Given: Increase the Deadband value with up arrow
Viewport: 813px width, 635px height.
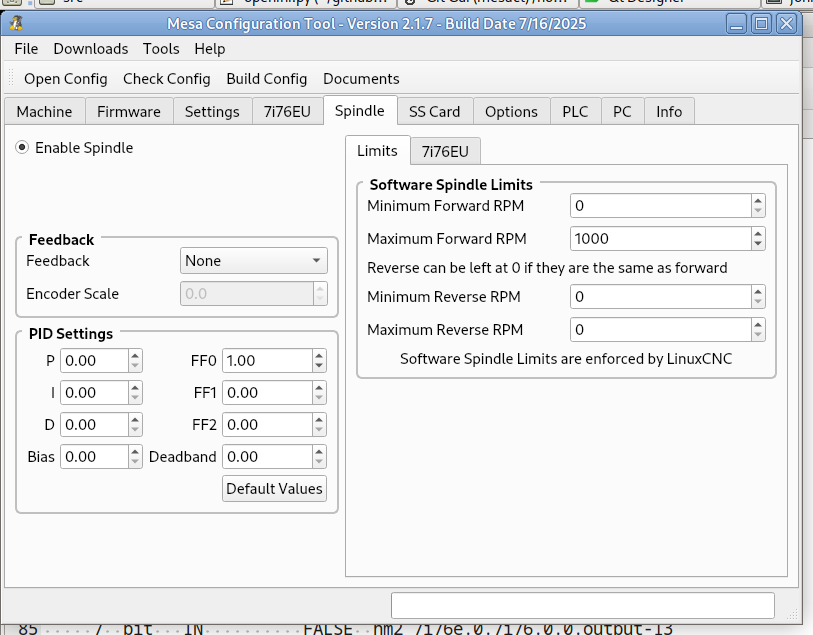Looking at the screenshot, I should coord(319,453).
